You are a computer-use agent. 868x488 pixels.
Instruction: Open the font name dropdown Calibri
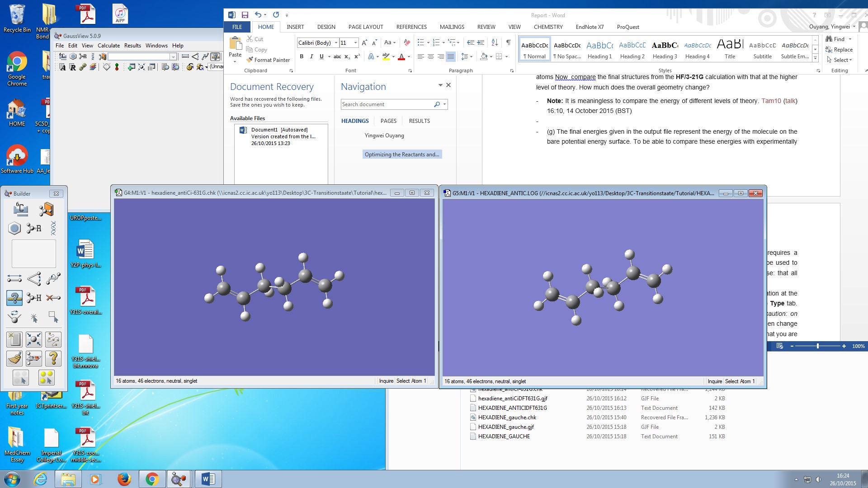click(336, 43)
